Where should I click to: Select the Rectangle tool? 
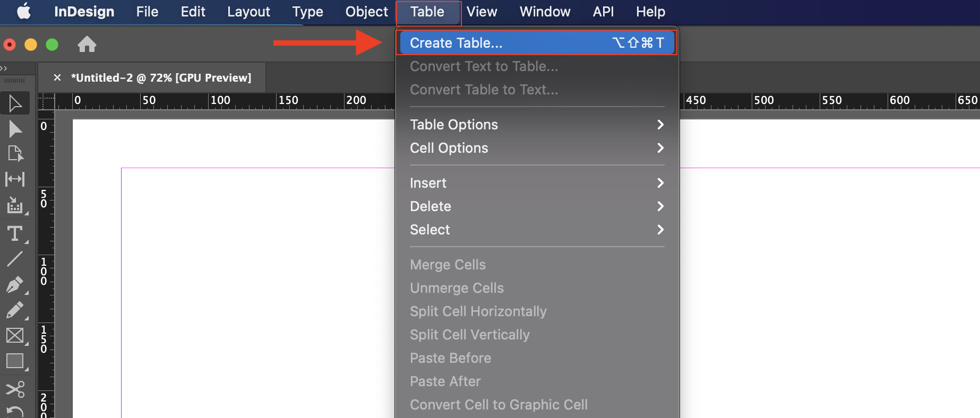point(15,362)
